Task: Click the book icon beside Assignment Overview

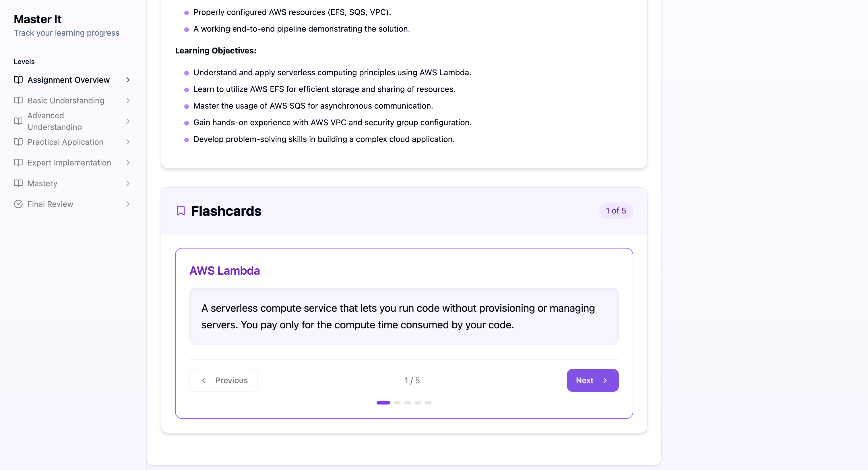Action: click(18, 80)
